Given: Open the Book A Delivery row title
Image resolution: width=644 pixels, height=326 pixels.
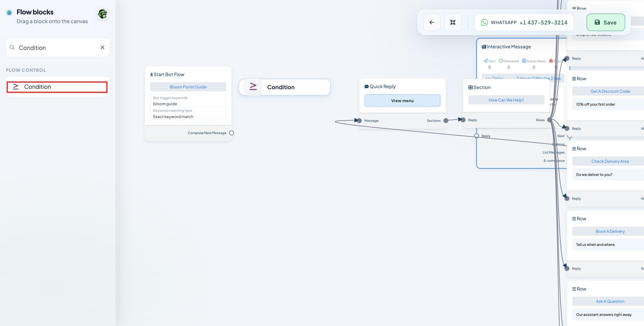Looking at the screenshot, I should (610, 231).
